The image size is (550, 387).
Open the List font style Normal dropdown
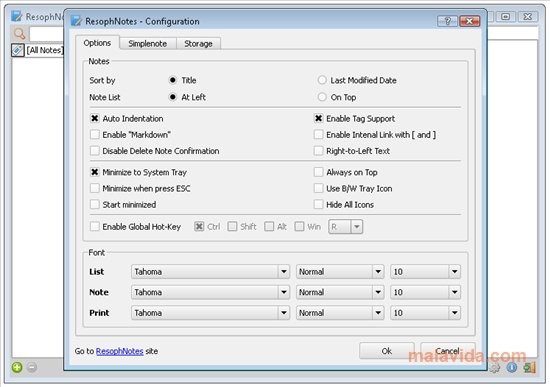[340, 272]
